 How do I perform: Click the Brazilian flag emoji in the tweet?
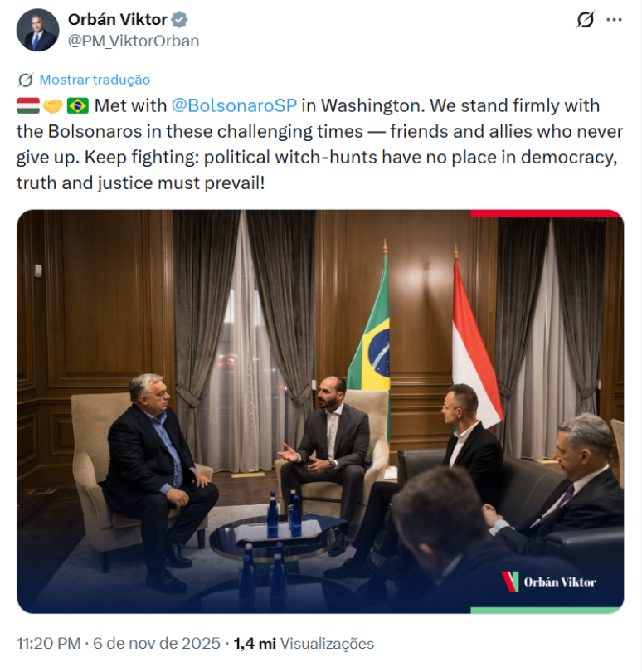[76, 105]
